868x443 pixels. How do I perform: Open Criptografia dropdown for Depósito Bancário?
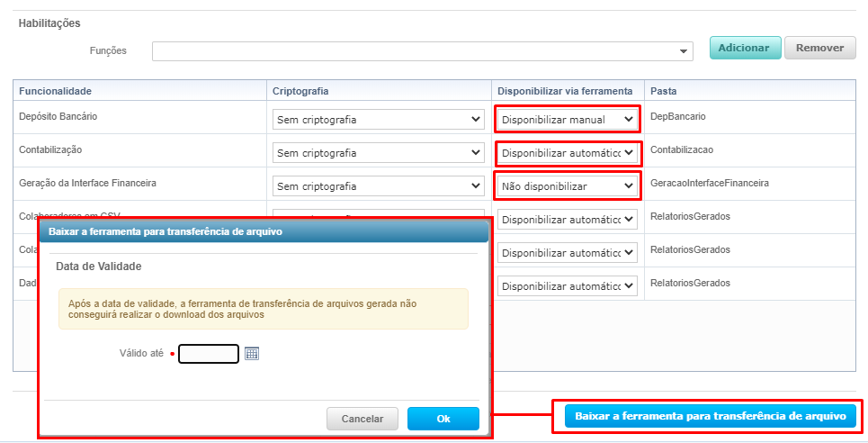[x=378, y=120]
